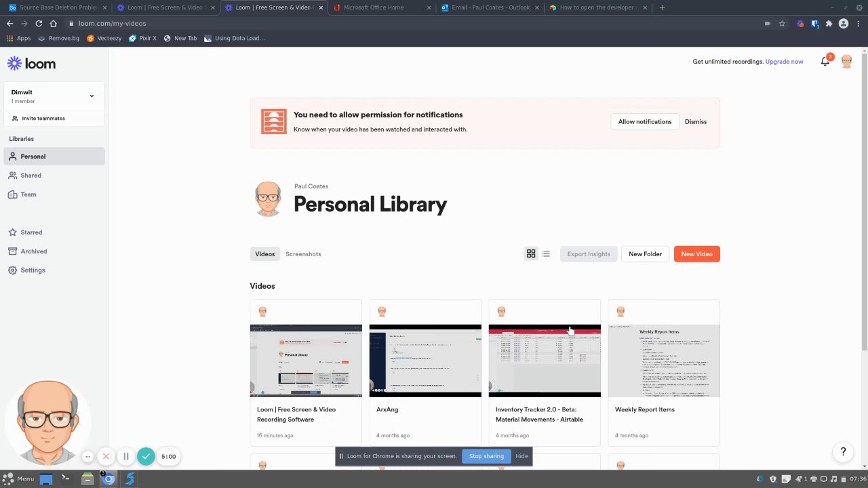
Task: Select the Screenshots tab
Action: pos(303,254)
